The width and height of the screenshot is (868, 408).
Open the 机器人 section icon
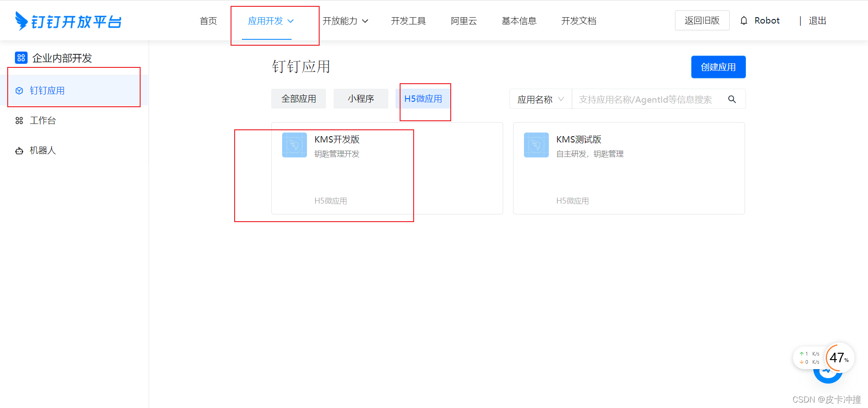19,150
